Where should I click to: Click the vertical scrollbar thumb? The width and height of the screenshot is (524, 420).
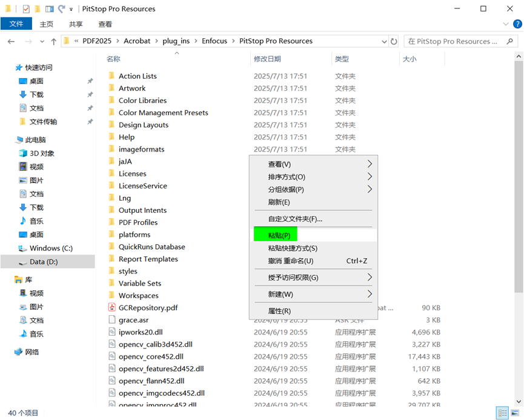[x=519, y=177]
